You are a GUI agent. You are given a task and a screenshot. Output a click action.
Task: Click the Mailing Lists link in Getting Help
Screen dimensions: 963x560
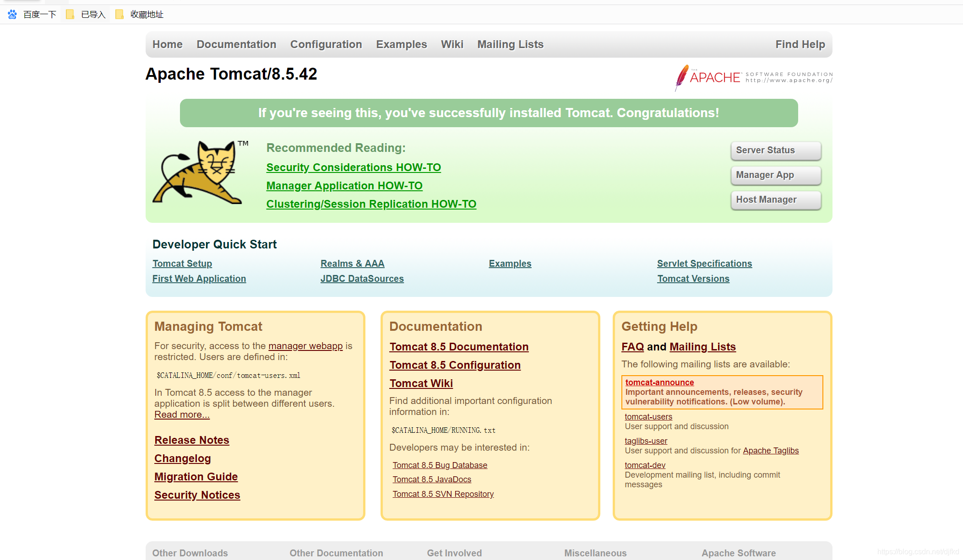(703, 347)
